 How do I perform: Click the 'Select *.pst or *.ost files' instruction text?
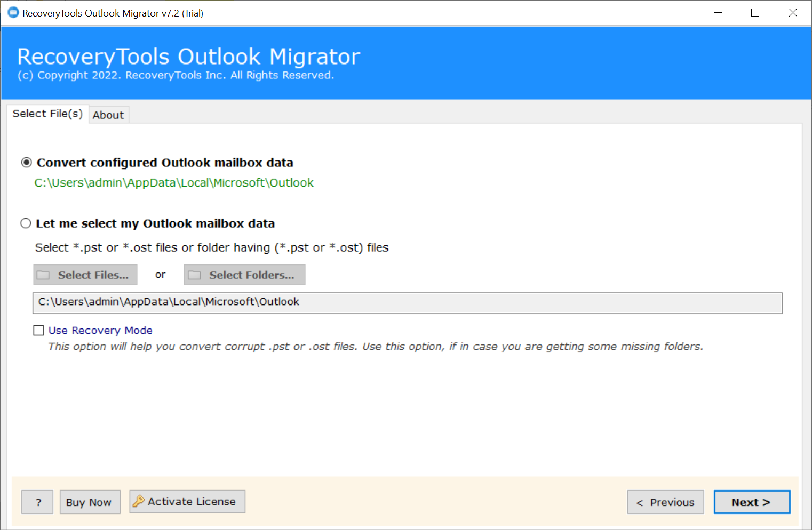coord(212,248)
